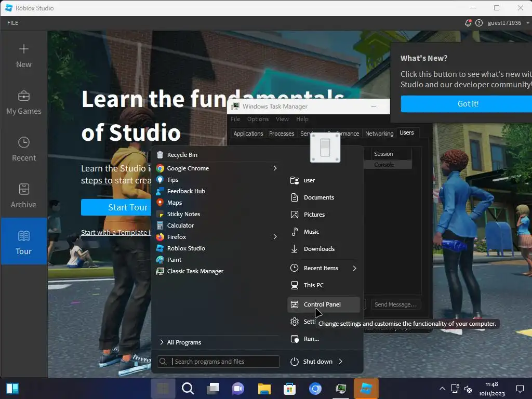Open FILE menu in Roblox Studio

click(x=13, y=23)
